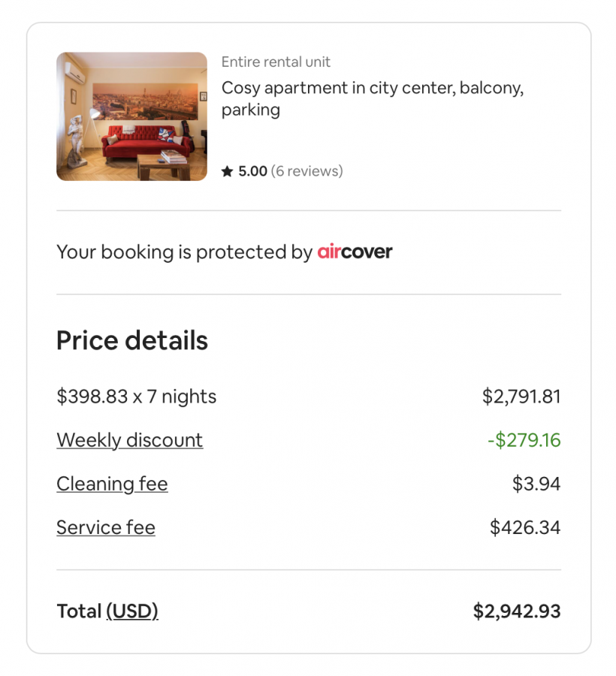Click the $3.94 cleaning fee amount
Screen dimensions: 616x676
(536, 484)
